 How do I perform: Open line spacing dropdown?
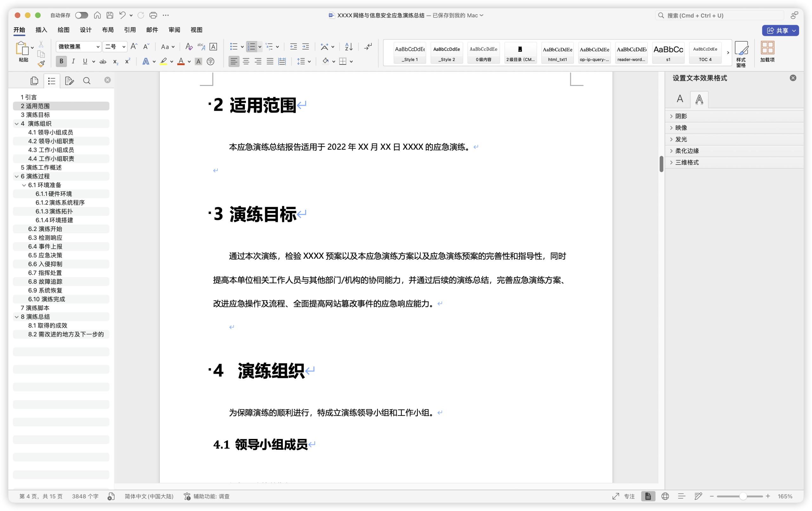click(304, 62)
